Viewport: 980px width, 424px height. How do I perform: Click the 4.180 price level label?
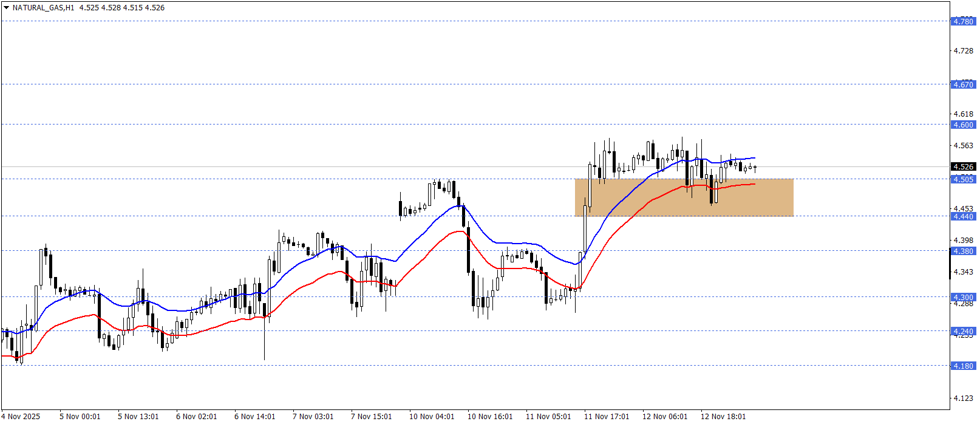pyautogui.click(x=962, y=366)
